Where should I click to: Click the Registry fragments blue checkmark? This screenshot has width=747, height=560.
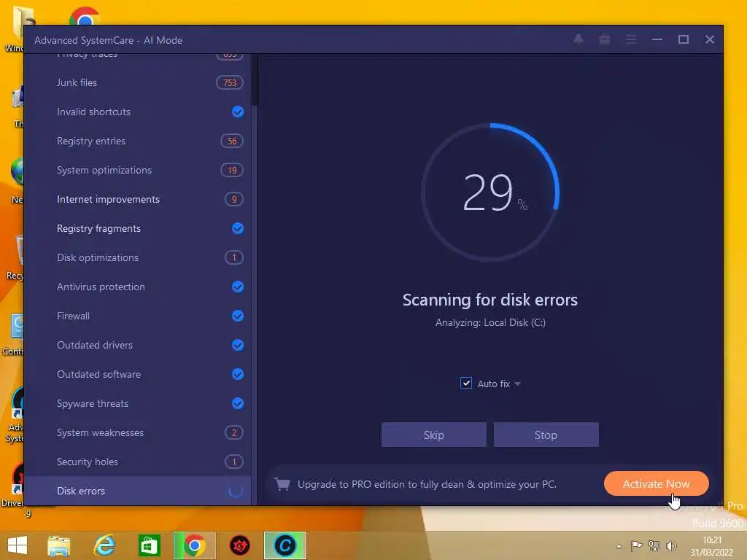pyautogui.click(x=238, y=228)
